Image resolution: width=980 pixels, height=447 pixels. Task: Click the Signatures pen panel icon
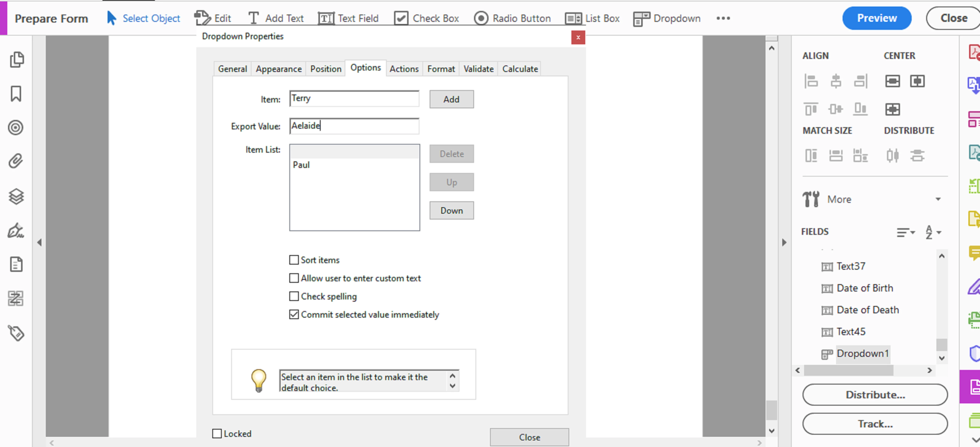pyautogui.click(x=16, y=231)
